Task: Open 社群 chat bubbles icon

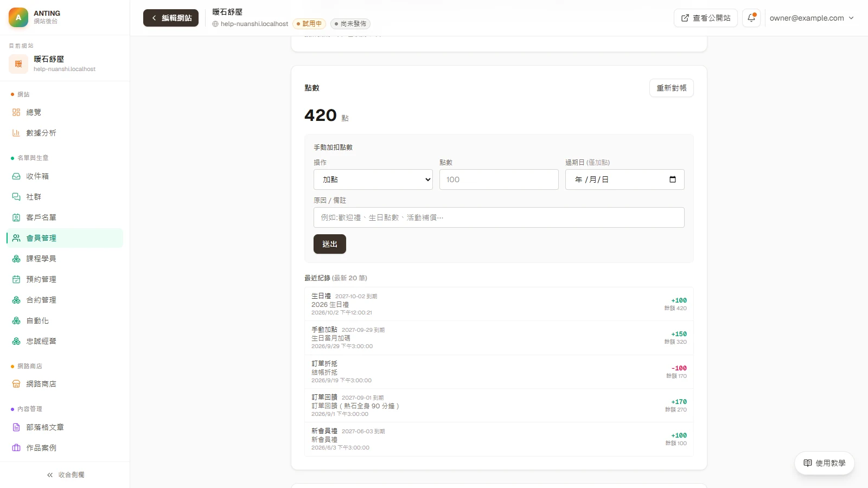Action: point(16,197)
